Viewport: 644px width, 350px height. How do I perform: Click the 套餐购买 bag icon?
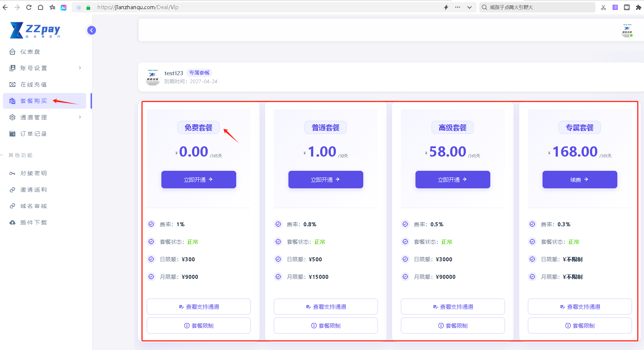click(12, 101)
